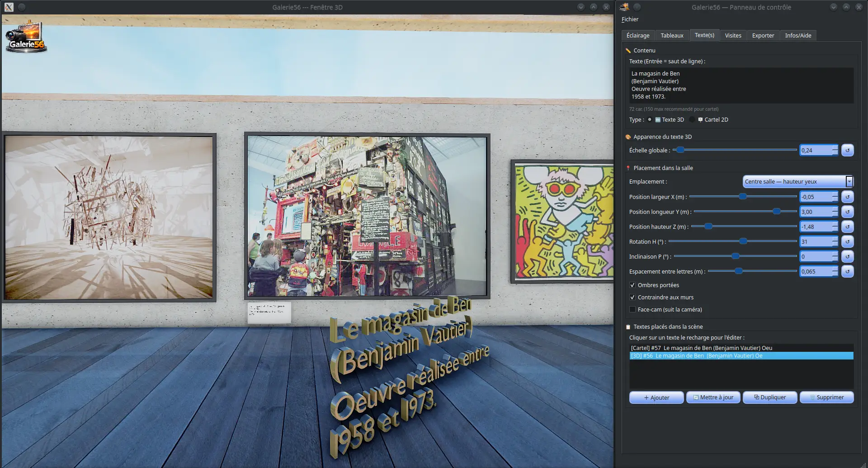Select the [Cartel] #57 list entry
Viewport: 868px width, 468px height.
pos(741,348)
